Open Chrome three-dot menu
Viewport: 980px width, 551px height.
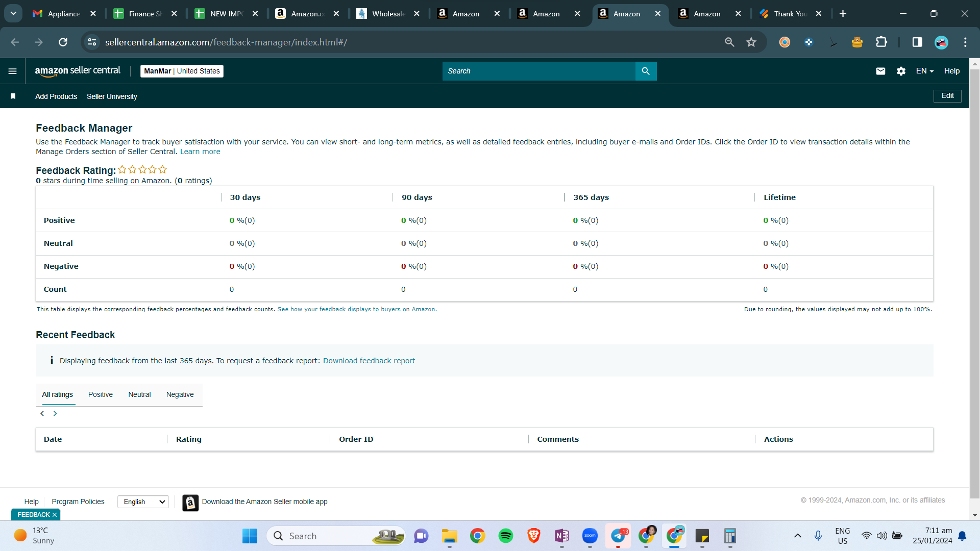(x=965, y=42)
